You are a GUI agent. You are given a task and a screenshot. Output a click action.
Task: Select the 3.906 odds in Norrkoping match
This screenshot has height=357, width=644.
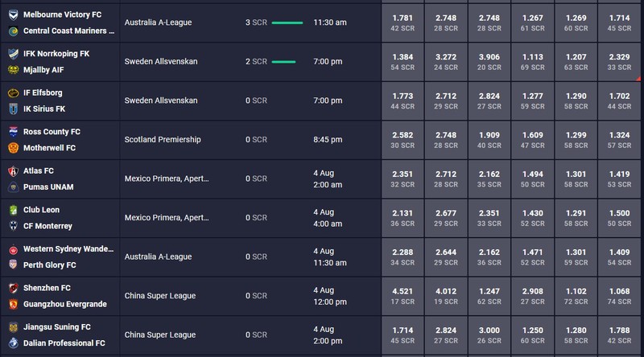489,62
